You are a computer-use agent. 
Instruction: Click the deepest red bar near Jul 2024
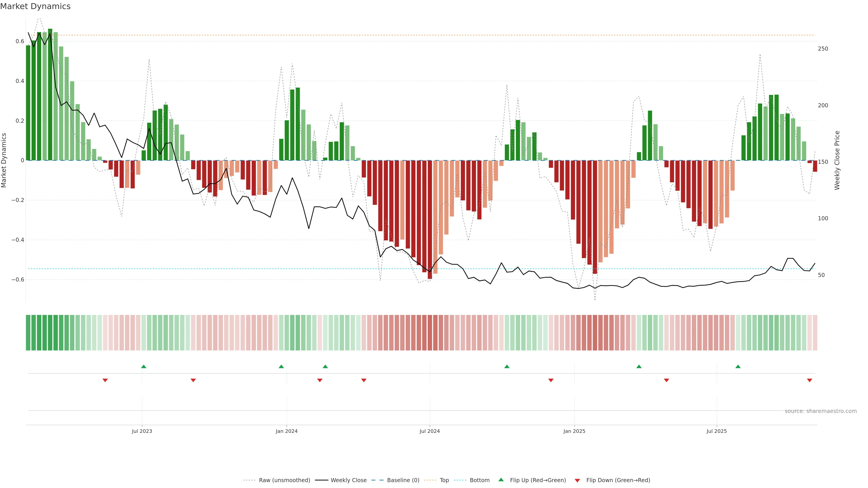tap(430, 219)
